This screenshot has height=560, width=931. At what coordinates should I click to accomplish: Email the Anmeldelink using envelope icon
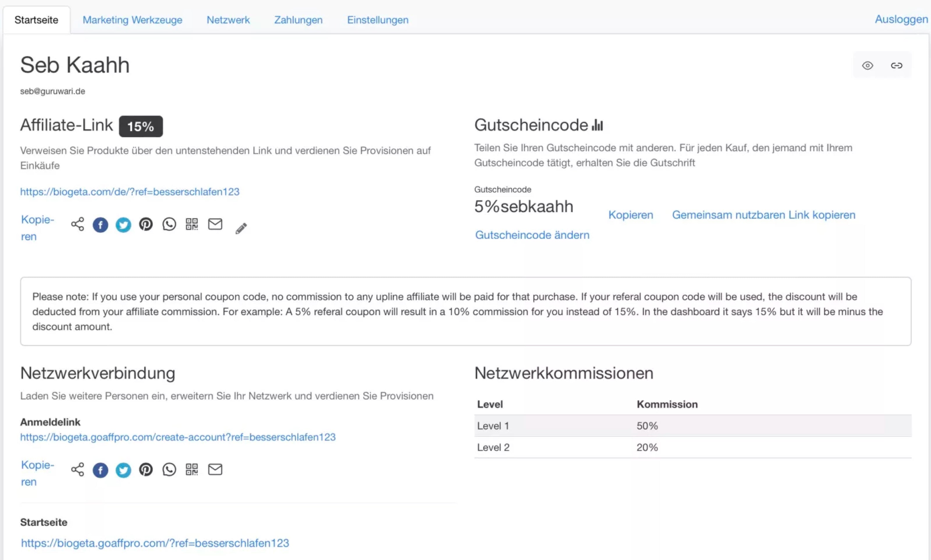[215, 470]
